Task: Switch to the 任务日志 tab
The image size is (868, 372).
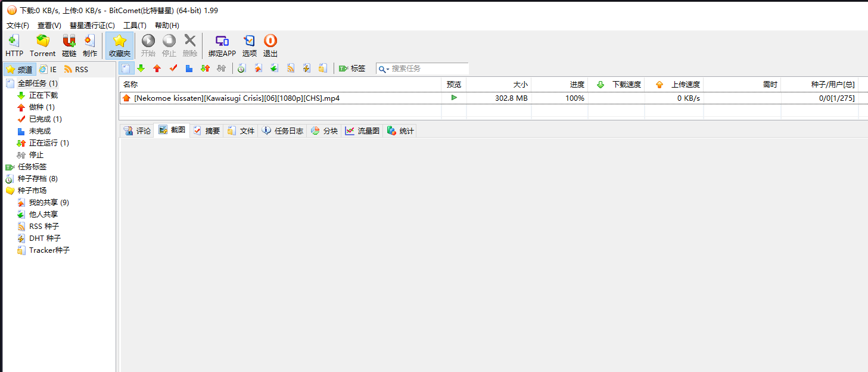Action: [x=282, y=131]
